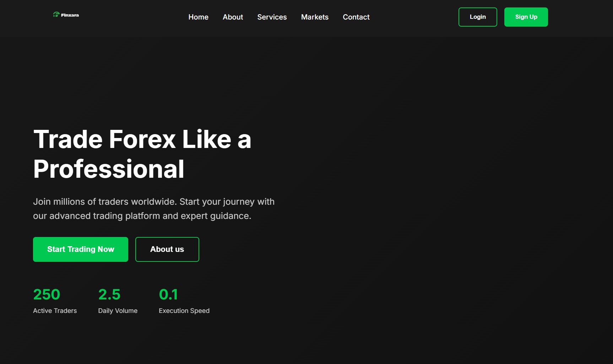The width and height of the screenshot is (613, 364).
Task: Click the Login button
Action: (x=477, y=17)
